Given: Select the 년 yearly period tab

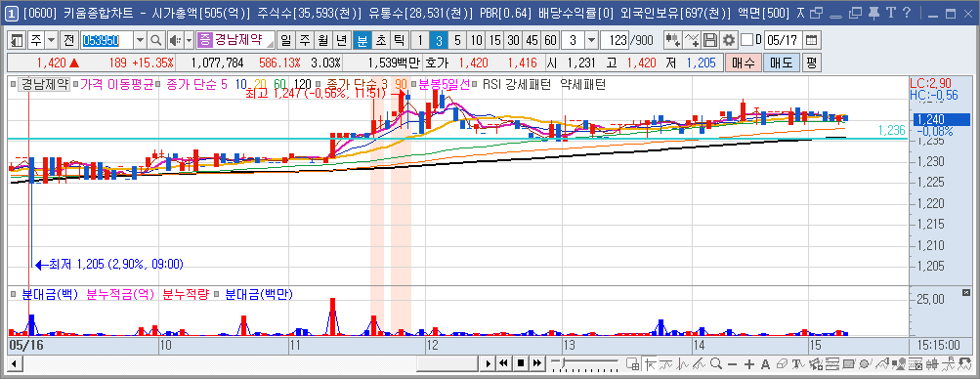Looking at the screenshot, I should pyautogui.click(x=341, y=41).
